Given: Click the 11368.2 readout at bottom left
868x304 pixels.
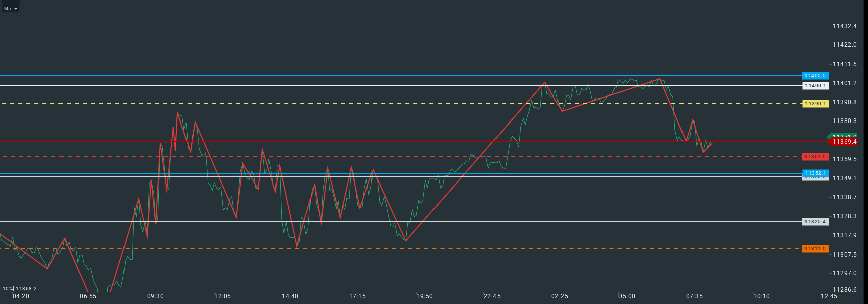Looking at the screenshot, I should 26,289.
